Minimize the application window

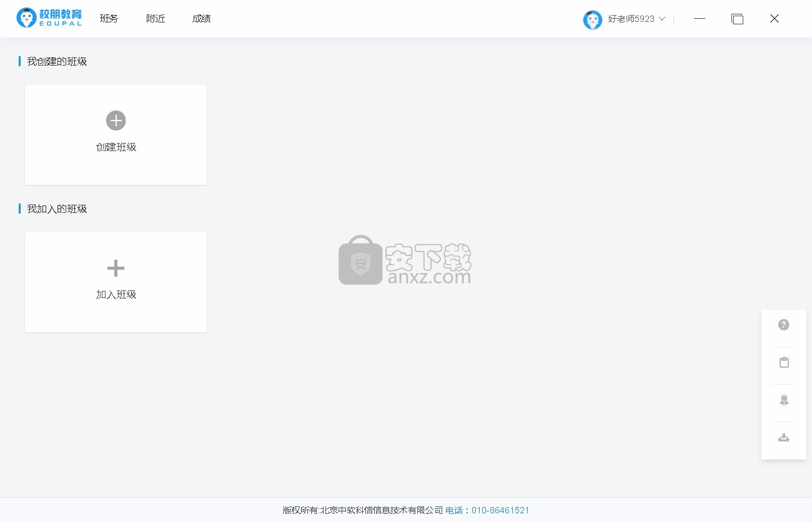click(700, 19)
